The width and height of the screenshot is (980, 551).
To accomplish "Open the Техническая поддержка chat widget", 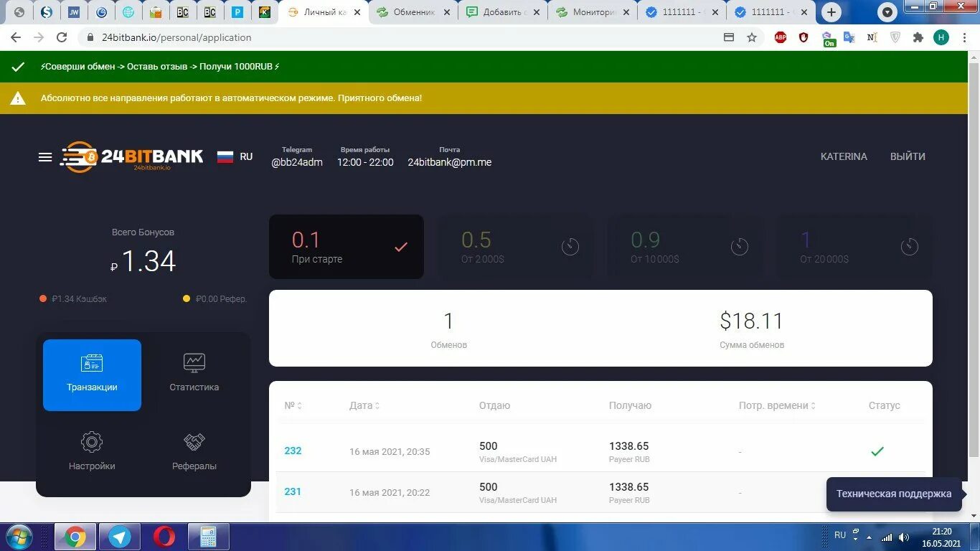I will [894, 494].
